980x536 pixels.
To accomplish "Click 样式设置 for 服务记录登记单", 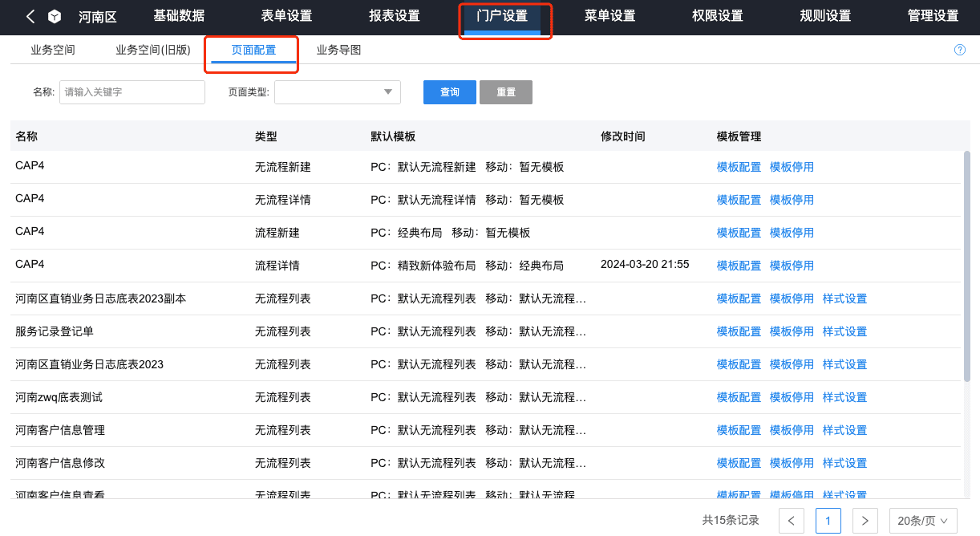I will click(844, 331).
